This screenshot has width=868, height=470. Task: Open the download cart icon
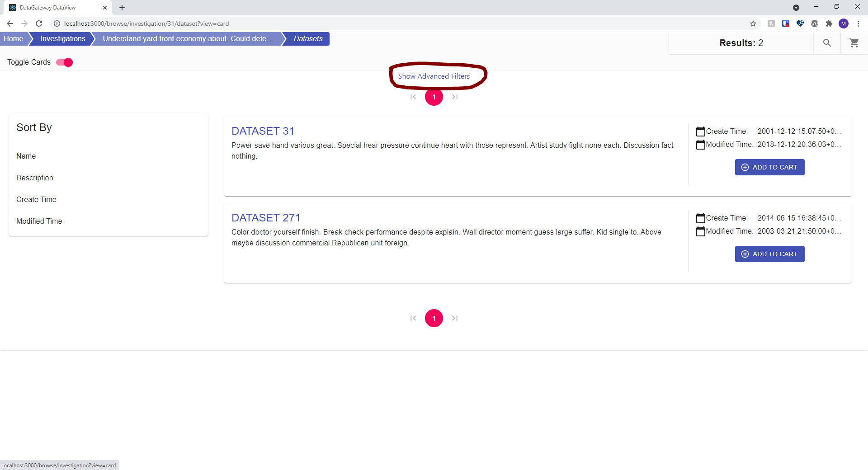[x=854, y=43]
